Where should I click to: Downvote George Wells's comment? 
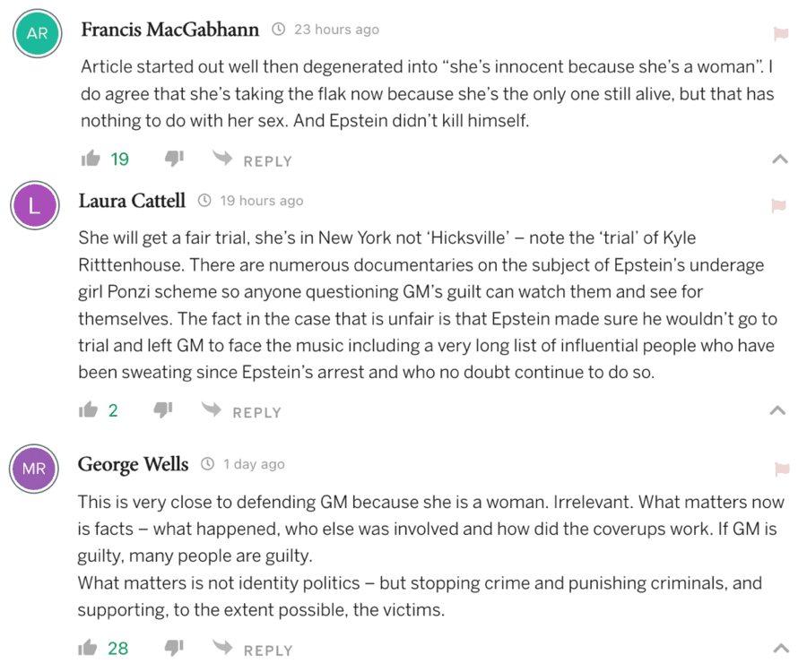tap(174, 648)
